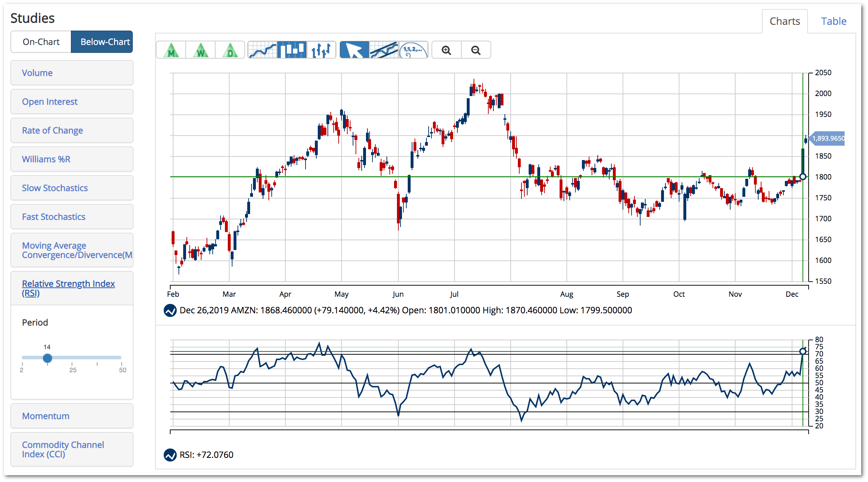Select the Weekly (W) interval icon
The width and height of the screenshot is (868, 482).
point(200,50)
